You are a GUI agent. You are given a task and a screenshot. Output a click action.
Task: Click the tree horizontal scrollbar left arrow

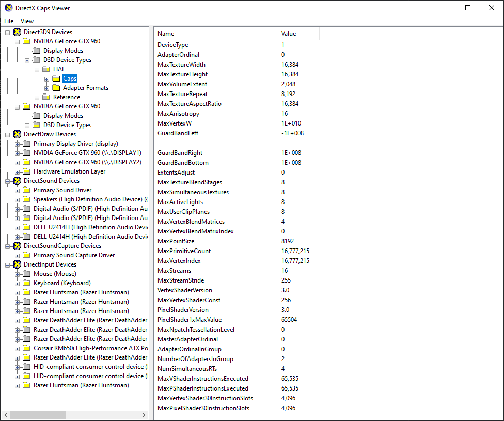point(6,415)
